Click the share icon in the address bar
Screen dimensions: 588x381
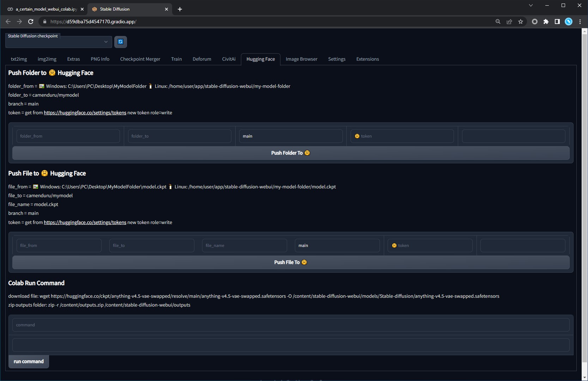tap(509, 22)
